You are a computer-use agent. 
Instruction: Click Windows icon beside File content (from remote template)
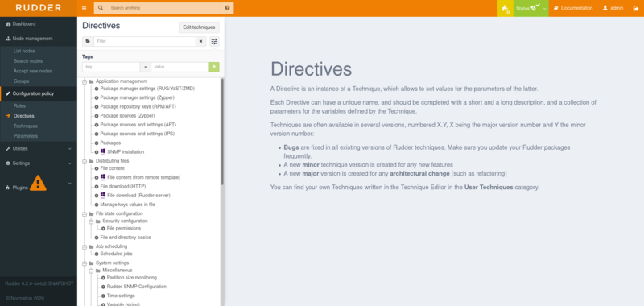coord(103,177)
